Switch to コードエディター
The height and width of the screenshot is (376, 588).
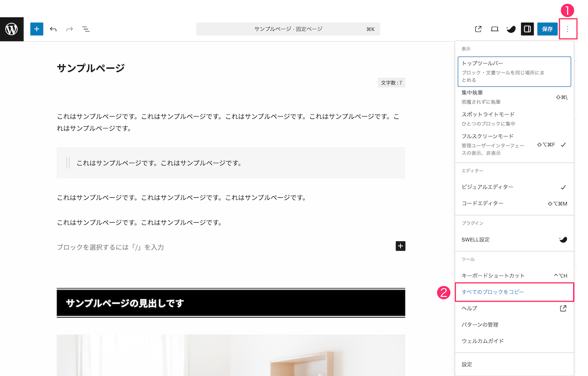(x=514, y=203)
